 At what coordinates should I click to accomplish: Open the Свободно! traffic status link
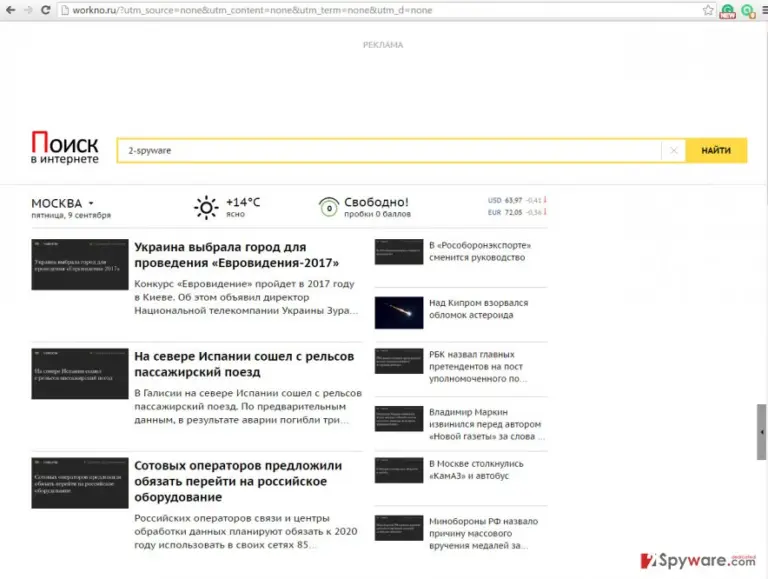pos(376,202)
